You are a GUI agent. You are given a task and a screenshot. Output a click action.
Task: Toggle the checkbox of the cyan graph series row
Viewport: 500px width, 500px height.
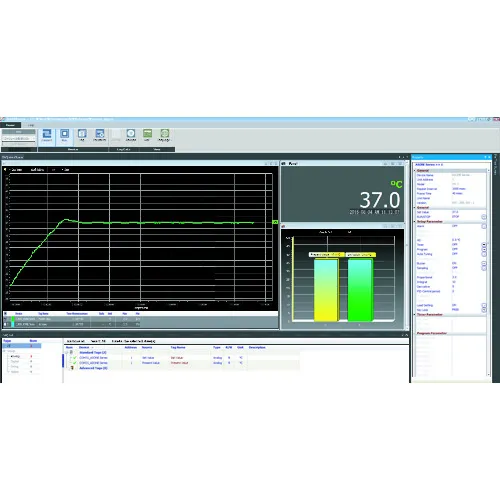(5, 324)
